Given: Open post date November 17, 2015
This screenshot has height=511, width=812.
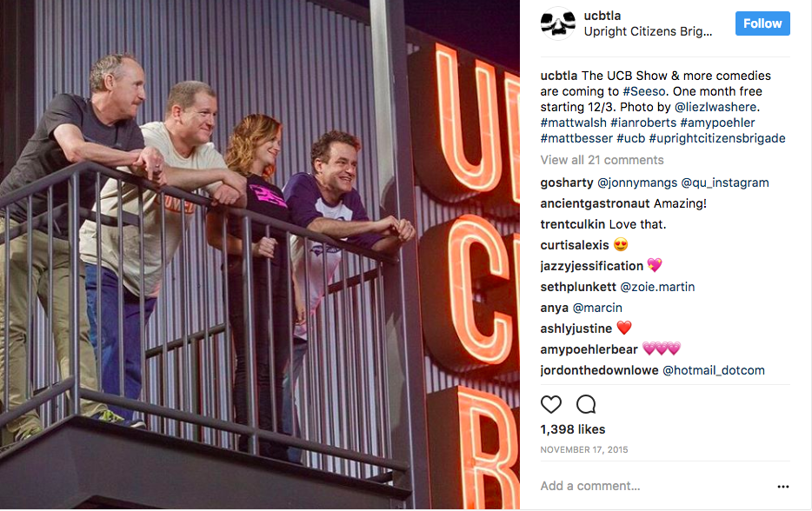Looking at the screenshot, I should (584, 450).
